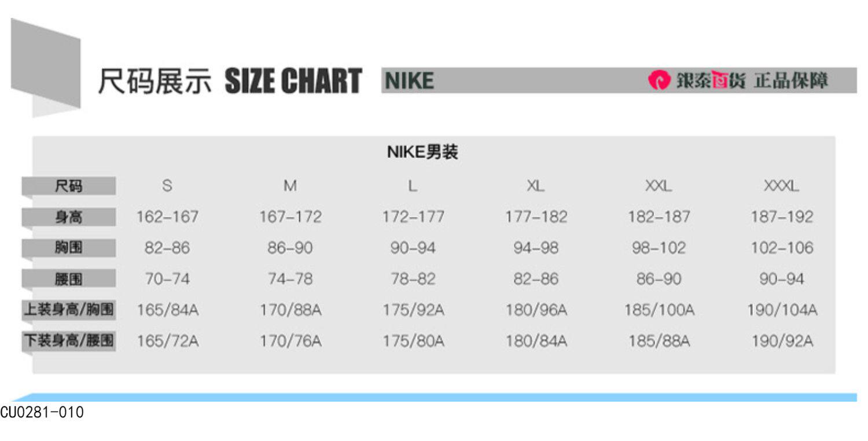Click the SIZE CHART title
The height and width of the screenshot is (441, 868).
(293, 80)
